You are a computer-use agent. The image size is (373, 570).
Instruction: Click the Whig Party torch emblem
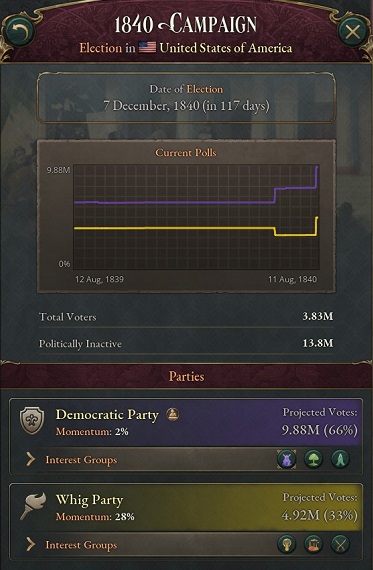point(33,505)
